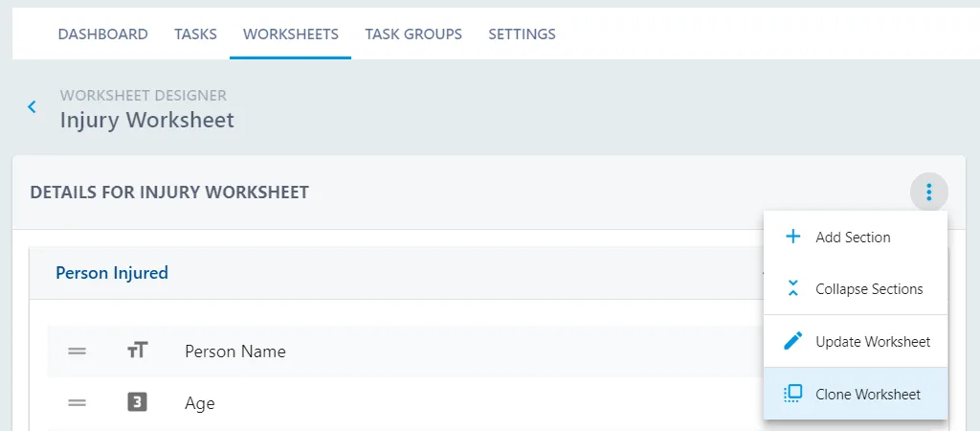Click the clone squares icon in menu
980x431 pixels.
click(x=792, y=394)
